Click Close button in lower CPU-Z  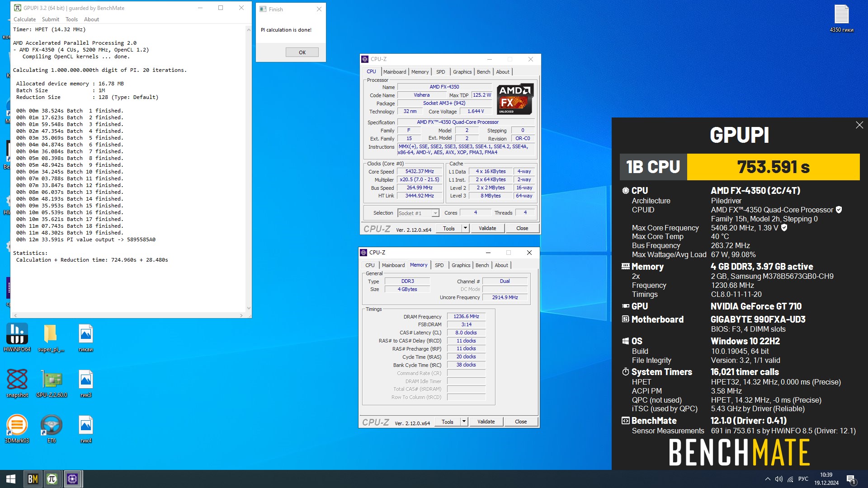(x=521, y=422)
